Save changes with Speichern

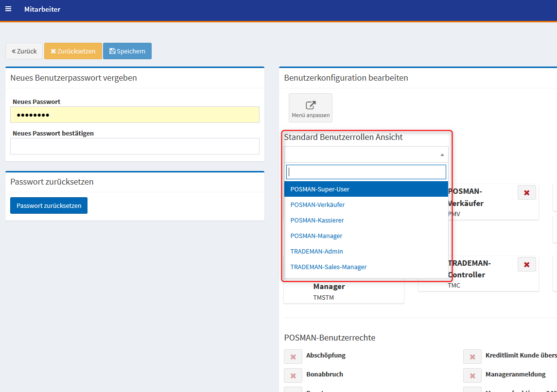point(127,51)
